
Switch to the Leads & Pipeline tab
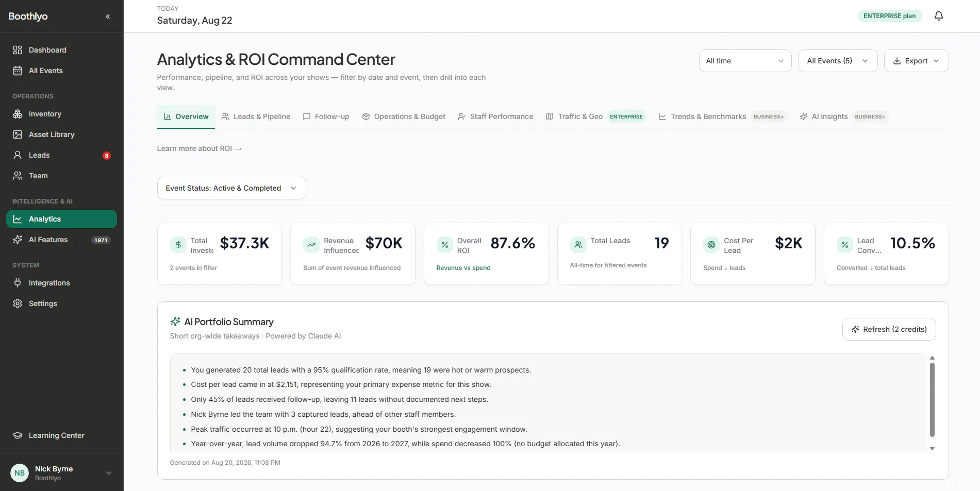[256, 116]
